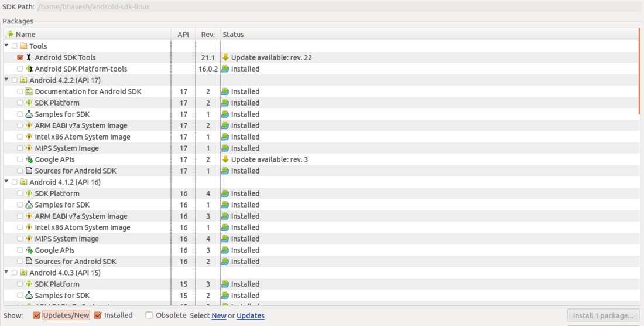Viewport: 644px width, 326px height.
Task: Click the SDK Path text field
Action: 340,7
